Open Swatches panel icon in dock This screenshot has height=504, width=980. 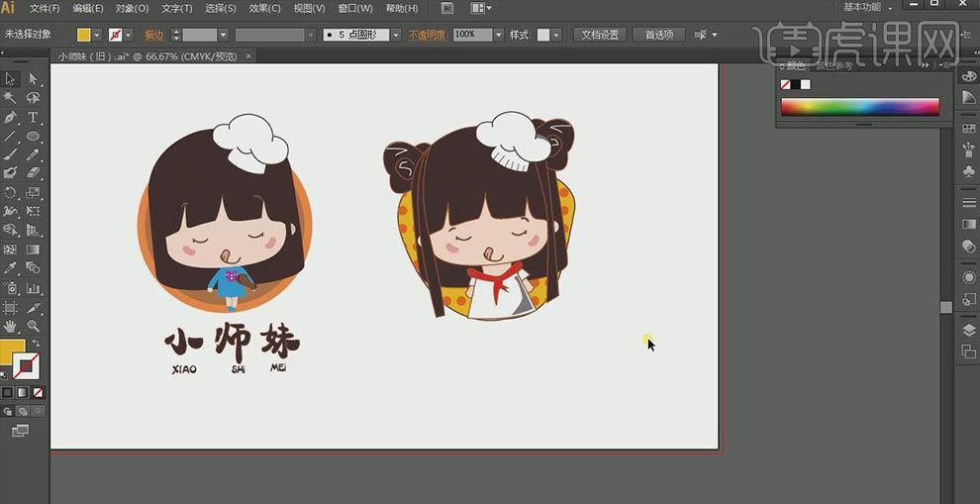click(967, 128)
